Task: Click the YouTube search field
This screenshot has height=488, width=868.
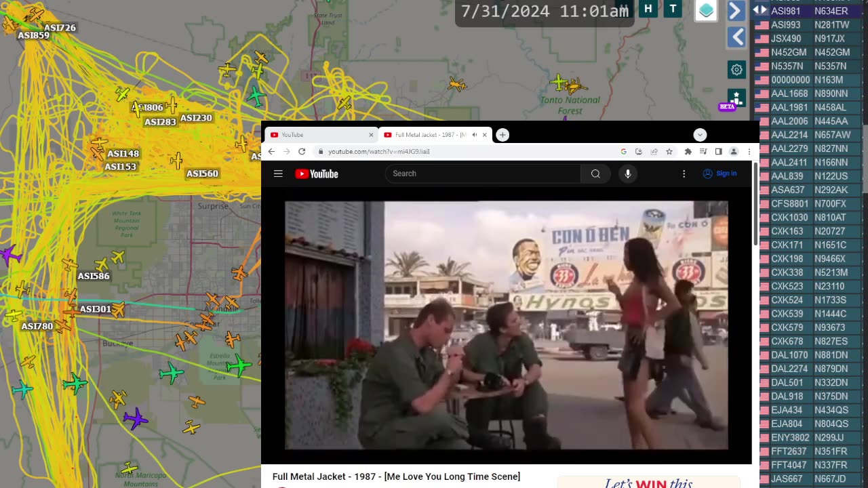Action: [x=483, y=174]
